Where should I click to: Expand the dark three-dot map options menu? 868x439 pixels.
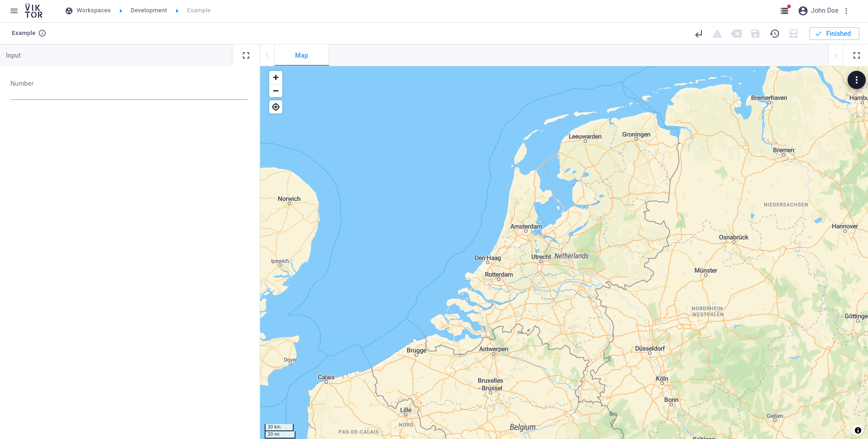click(x=856, y=80)
